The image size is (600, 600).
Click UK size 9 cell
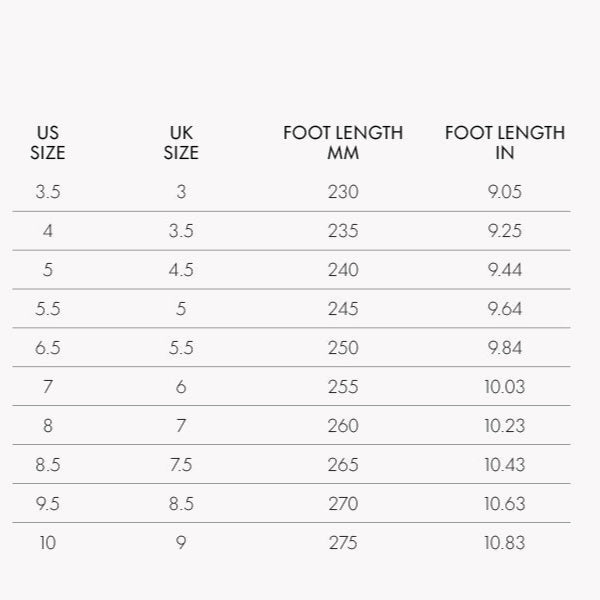point(181,543)
